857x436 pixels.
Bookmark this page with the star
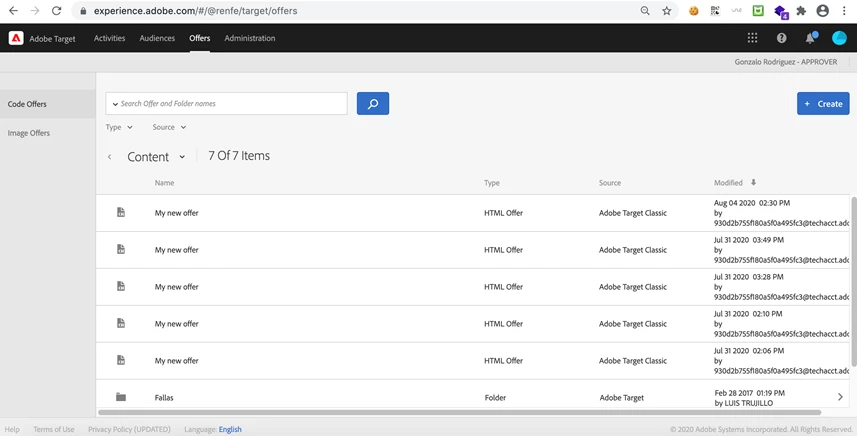click(666, 10)
